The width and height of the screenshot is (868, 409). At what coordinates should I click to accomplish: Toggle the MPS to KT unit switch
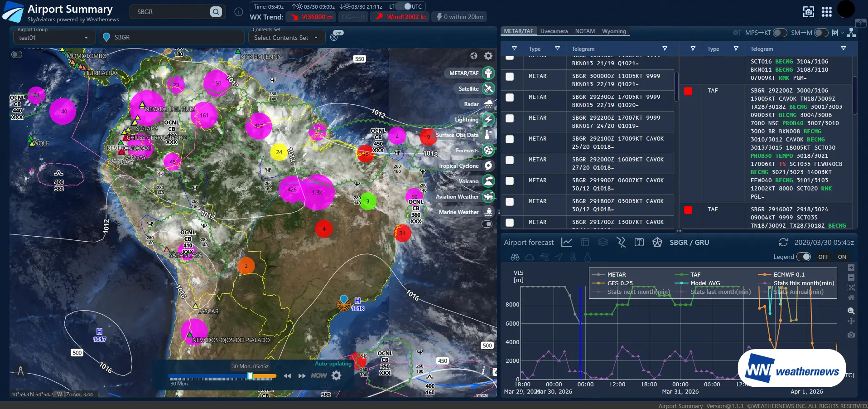tap(779, 33)
